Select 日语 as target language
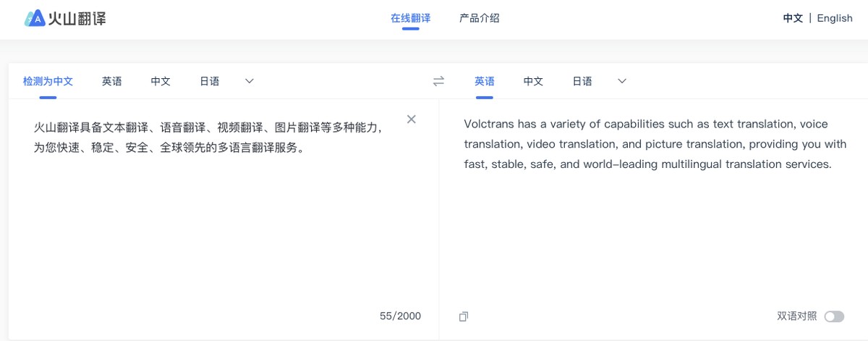The height and width of the screenshot is (341, 868). click(x=582, y=81)
